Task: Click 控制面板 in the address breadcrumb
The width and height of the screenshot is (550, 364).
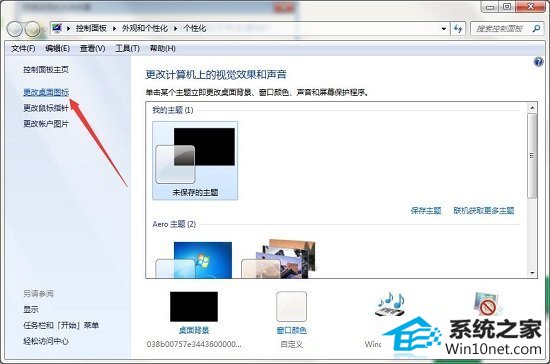Action: click(x=91, y=28)
